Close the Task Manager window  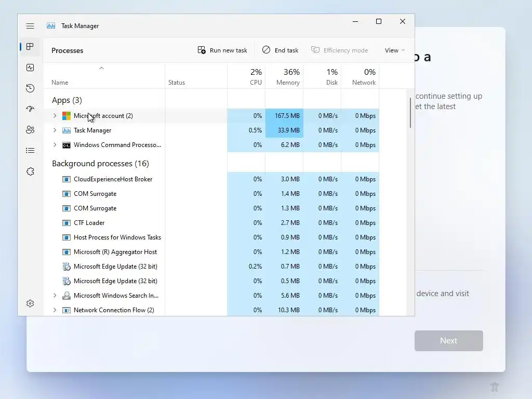pyautogui.click(x=403, y=21)
